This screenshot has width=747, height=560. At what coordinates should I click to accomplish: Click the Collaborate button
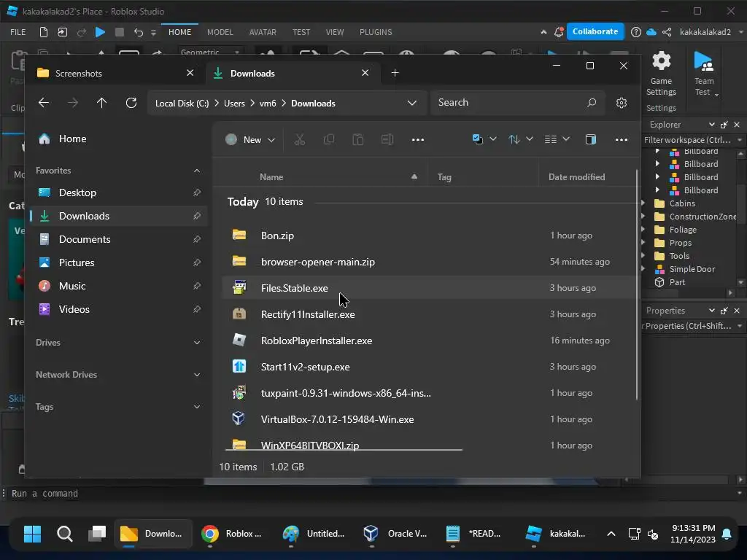595,31
